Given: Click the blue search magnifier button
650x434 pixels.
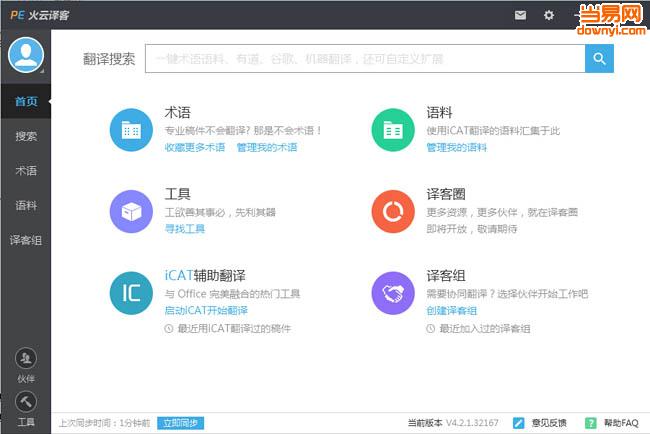Looking at the screenshot, I should (599, 59).
